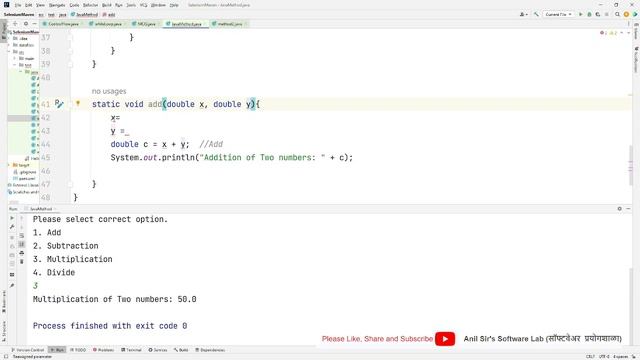640x360 pixels.
Task: Open the Dependencies tool window button
Action: click(210, 350)
